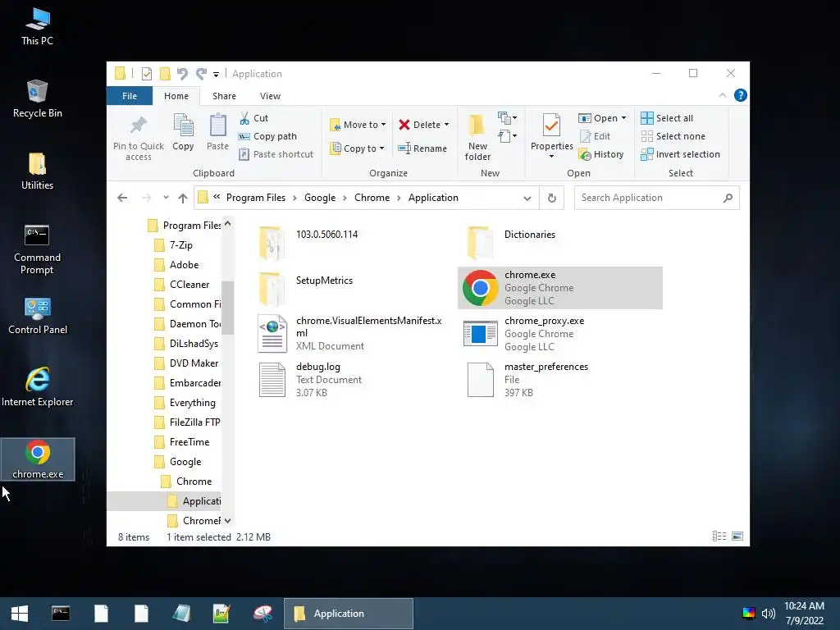Image resolution: width=840 pixels, height=630 pixels.
Task: Switch to large icons view in status bar
Action: pyautogui.click(x=737, y=536)
